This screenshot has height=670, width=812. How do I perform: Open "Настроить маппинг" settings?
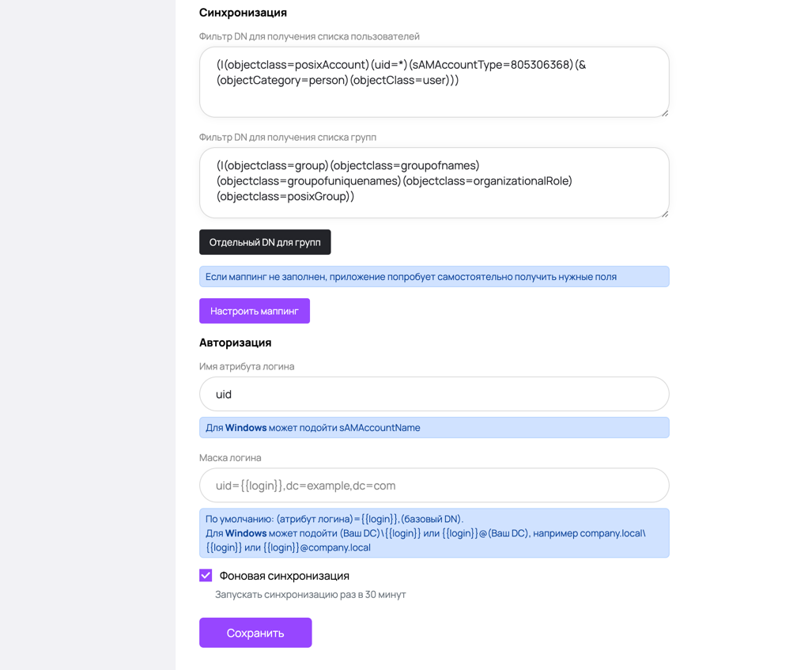(x=254, y=311)
